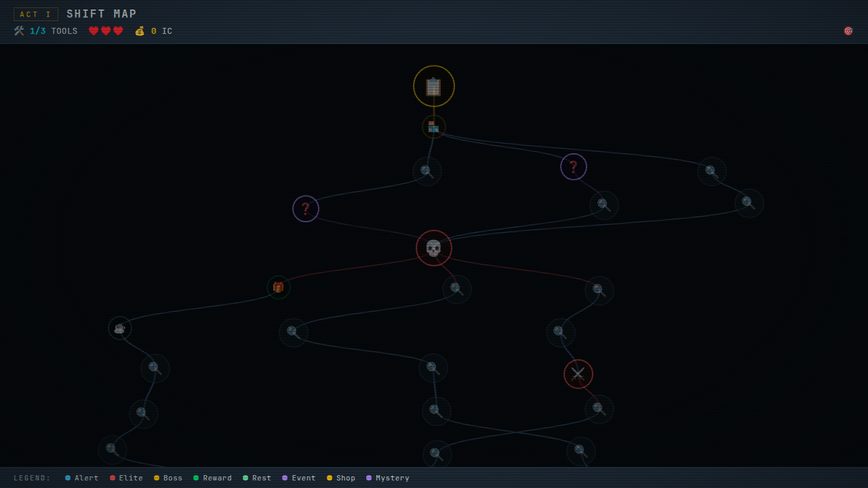868x488 pixels.
Task: Select the bottom-most magnifier node on the right
Action: coord(581,451)
